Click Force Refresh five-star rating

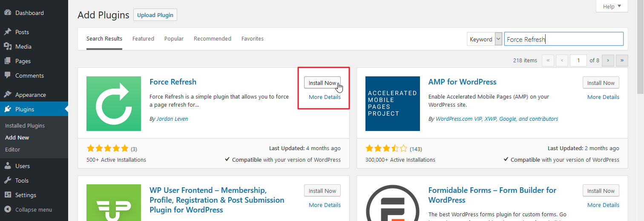tap(107, 148)
